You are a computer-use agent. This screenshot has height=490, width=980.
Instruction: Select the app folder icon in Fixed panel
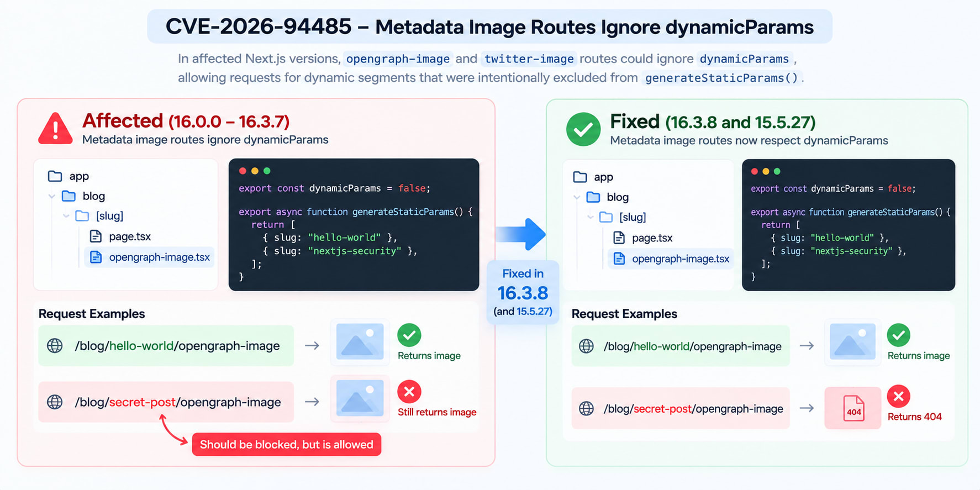580,177
